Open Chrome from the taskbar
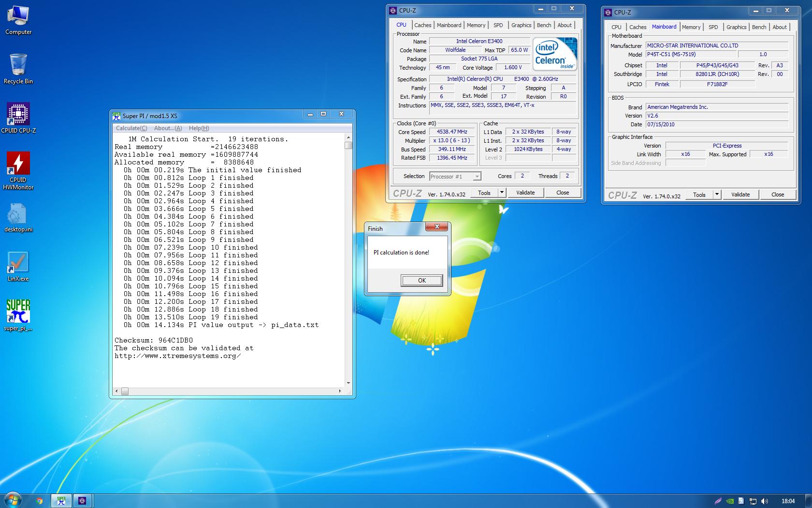This screenshot has height=508, width=812. [x=40, y=501]
